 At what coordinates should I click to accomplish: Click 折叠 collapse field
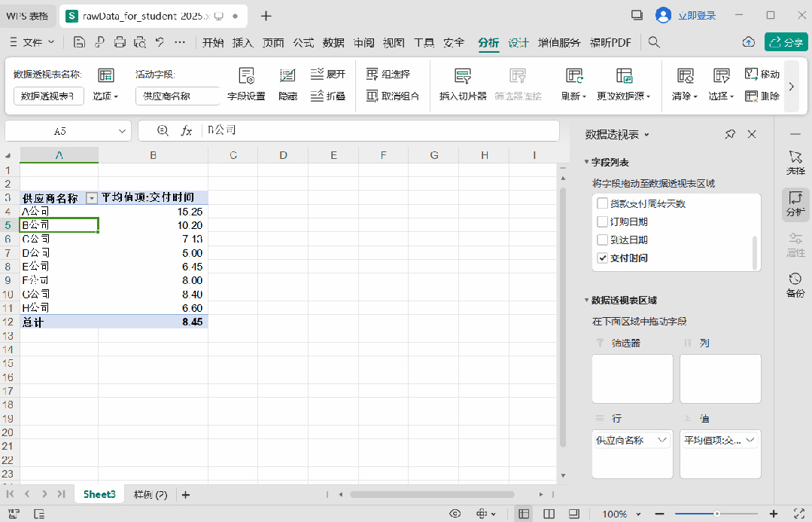[x=328, y=96]
